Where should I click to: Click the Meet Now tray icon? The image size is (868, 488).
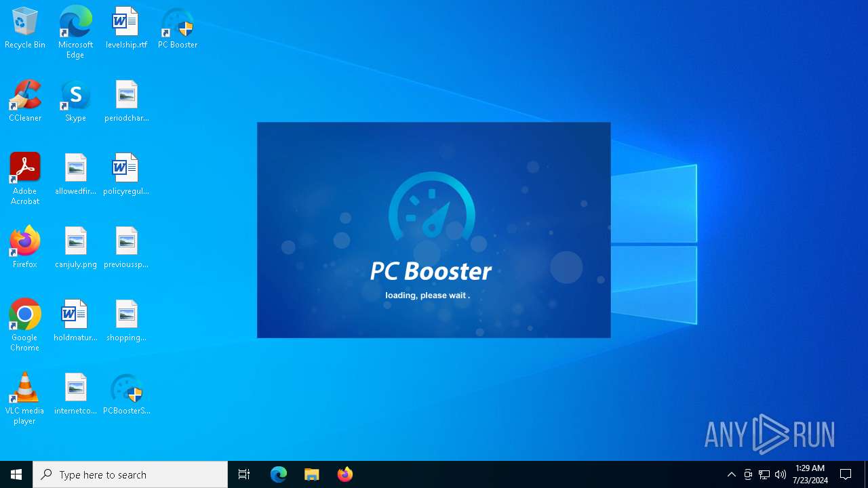pos(748,474)
